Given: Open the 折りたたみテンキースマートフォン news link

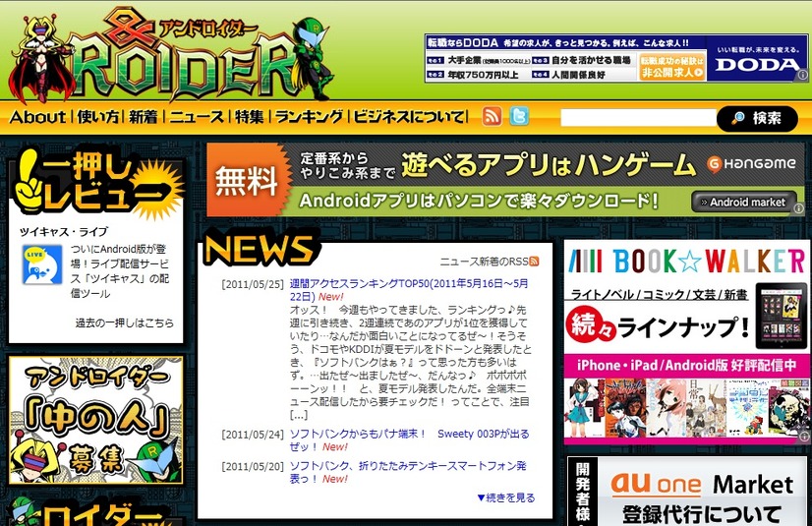Looking at the screenshot, I should 408,472.
